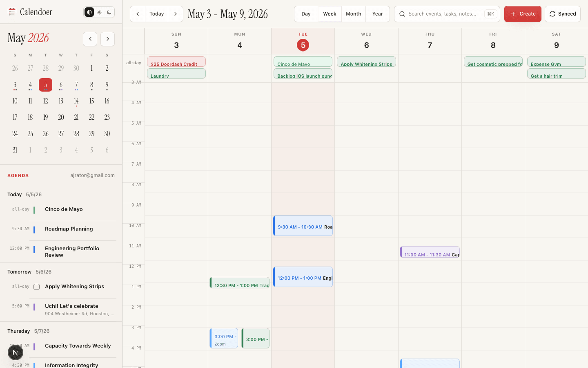Open Capacity Towards Weekly agenda item
588x368 pixels.
pos(78,346)
